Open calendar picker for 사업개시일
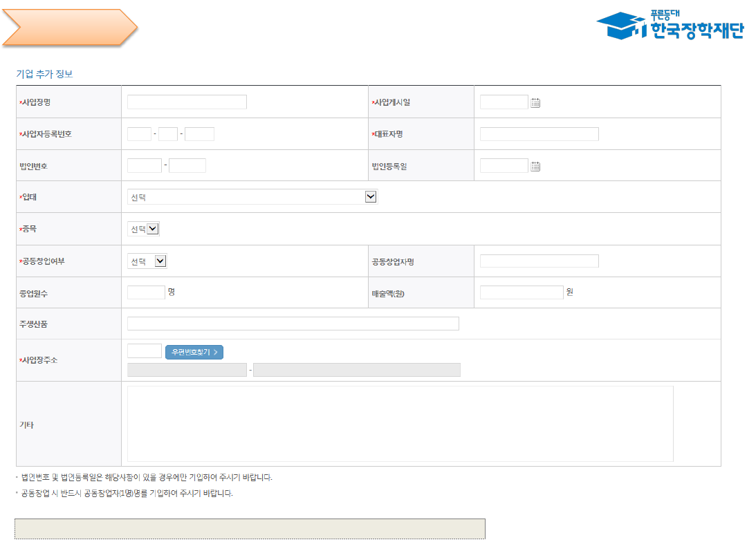747x560 pixels. [535, 103]
